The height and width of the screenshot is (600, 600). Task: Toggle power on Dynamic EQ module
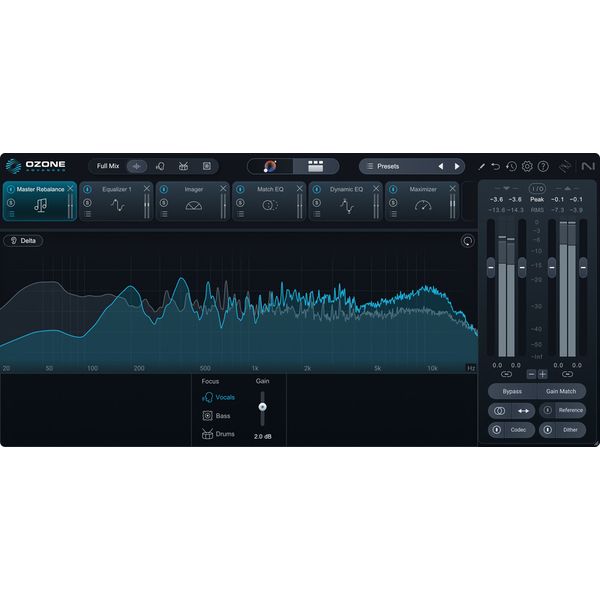click(317, 189)
